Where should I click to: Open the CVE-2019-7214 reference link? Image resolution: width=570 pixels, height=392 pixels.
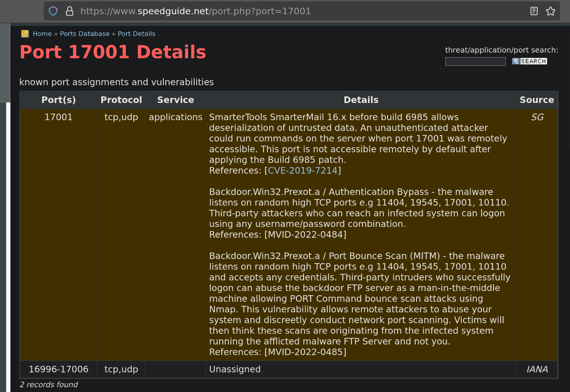[x=302, y=170]
